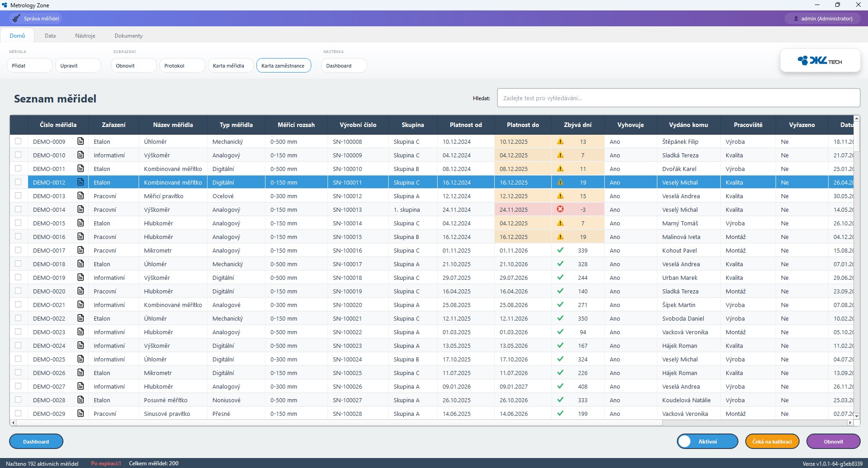868x468 pixels.
Task: Open the document icon for DEMO-0020
Action: pos(81,291)
